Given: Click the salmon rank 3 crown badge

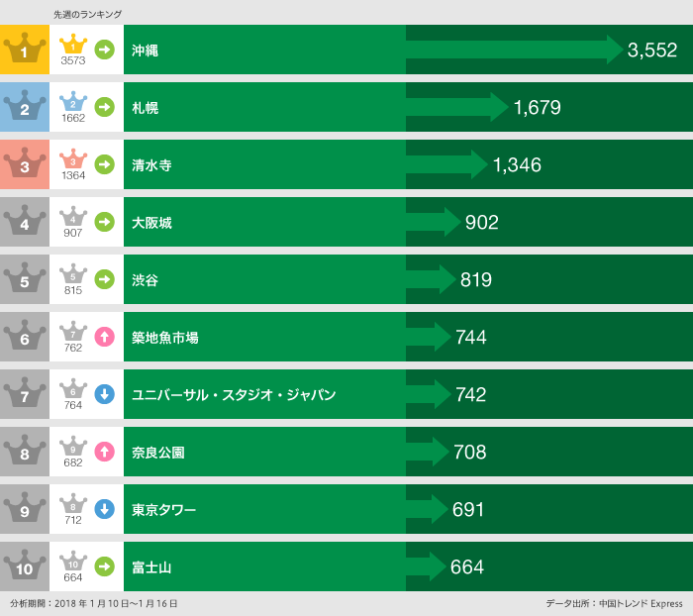Looking at the screenshot, I should [25, 164].
